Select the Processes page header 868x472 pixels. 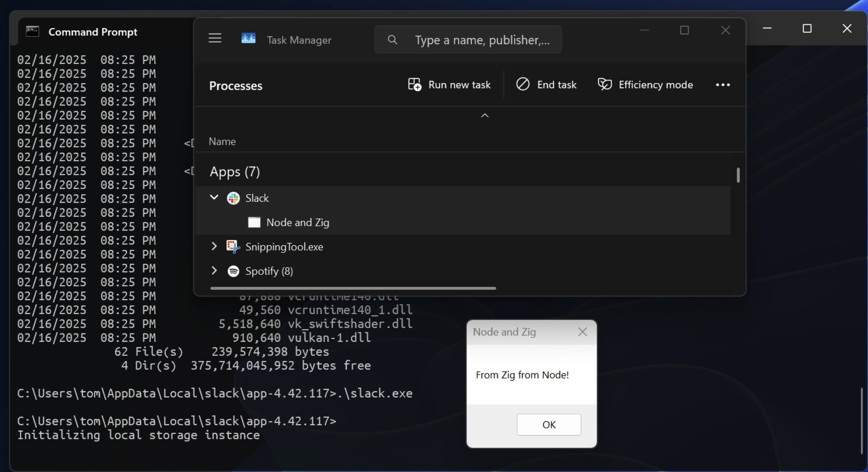235,85
